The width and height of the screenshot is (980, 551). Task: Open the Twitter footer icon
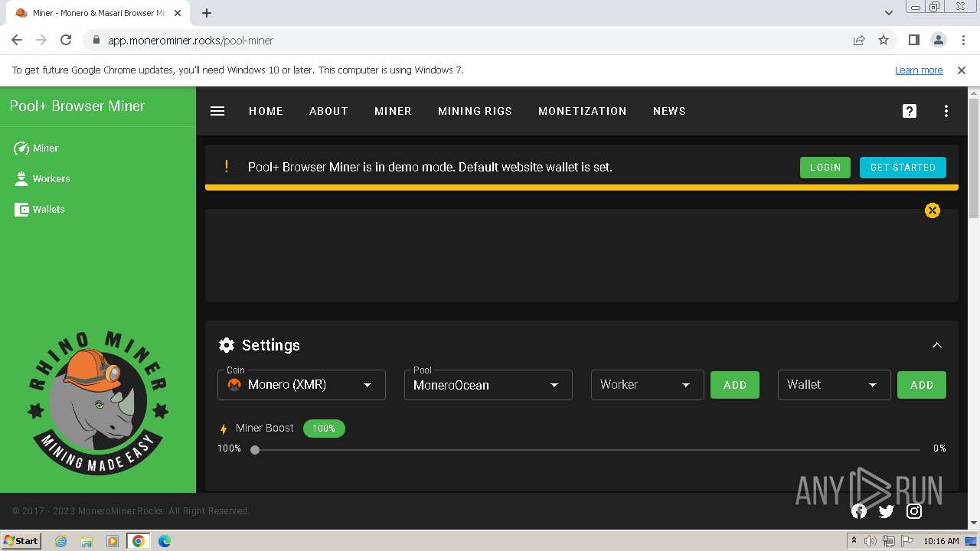(887, 511)
